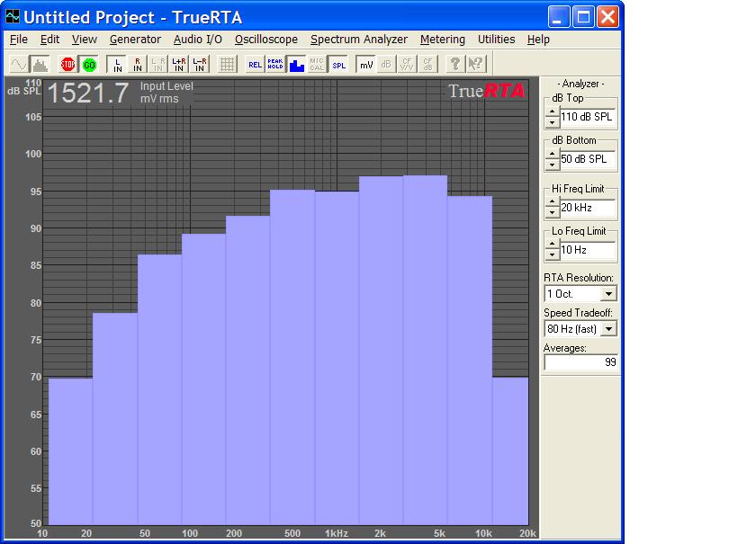Select the L-R IN input button
The image size is (756, 544).
200,64
